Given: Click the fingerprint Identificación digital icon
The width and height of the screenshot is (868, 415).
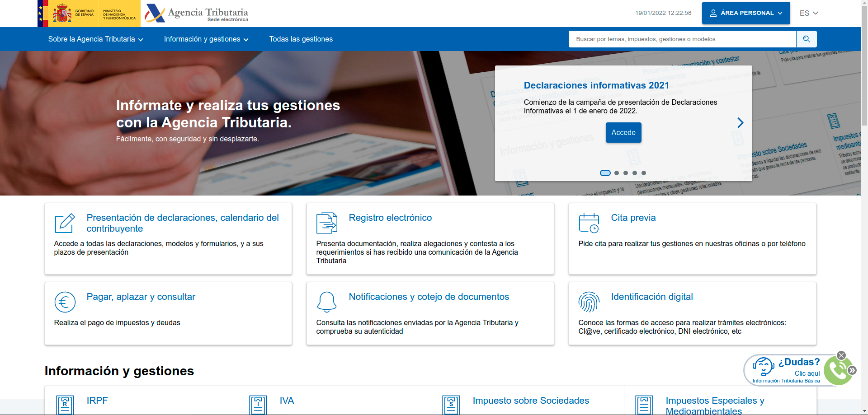Looking at the screenshot, I should (589, 302).
